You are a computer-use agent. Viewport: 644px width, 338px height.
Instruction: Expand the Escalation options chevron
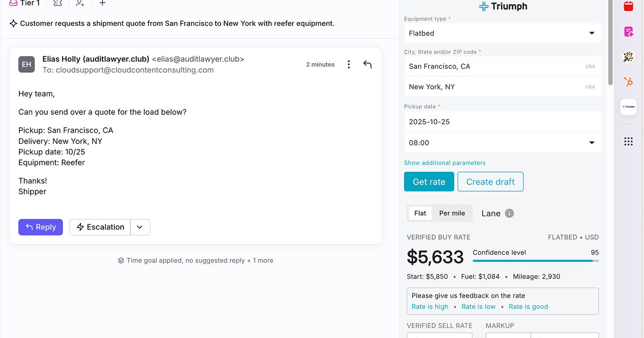coord(140,227)
